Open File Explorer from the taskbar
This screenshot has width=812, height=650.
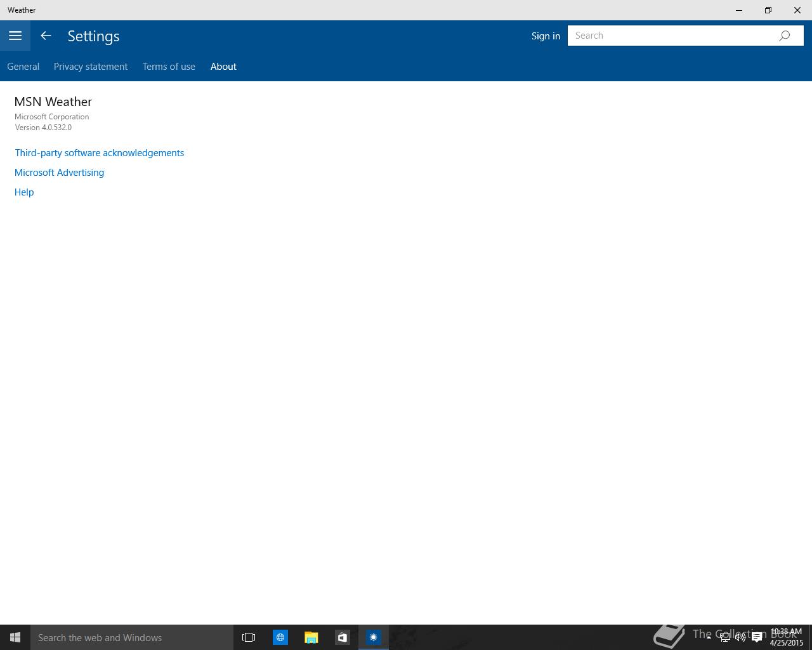(311, 637)
